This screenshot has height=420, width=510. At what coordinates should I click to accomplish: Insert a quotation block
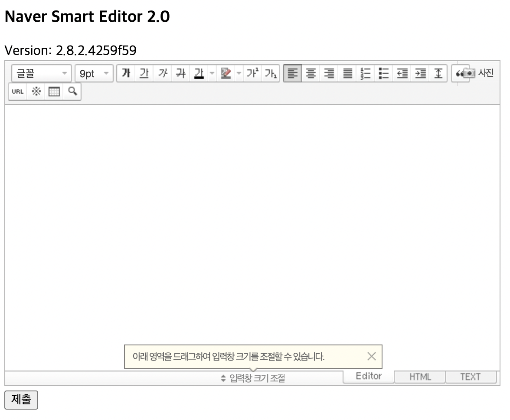click(457, 73)
